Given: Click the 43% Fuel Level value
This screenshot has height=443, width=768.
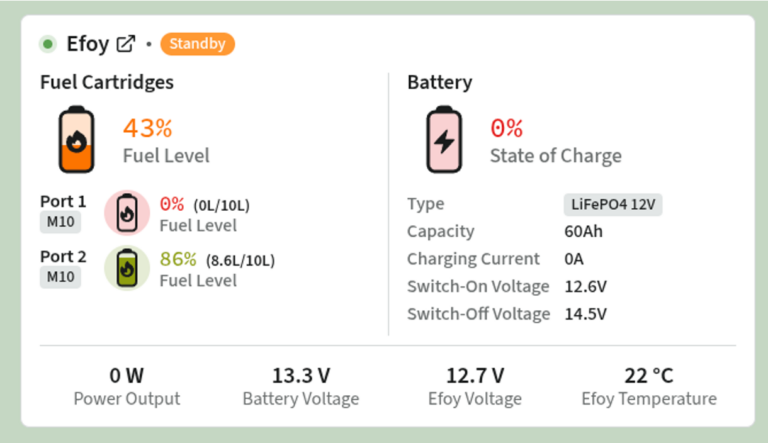Looking at the screenshot, I should (147, 128).
